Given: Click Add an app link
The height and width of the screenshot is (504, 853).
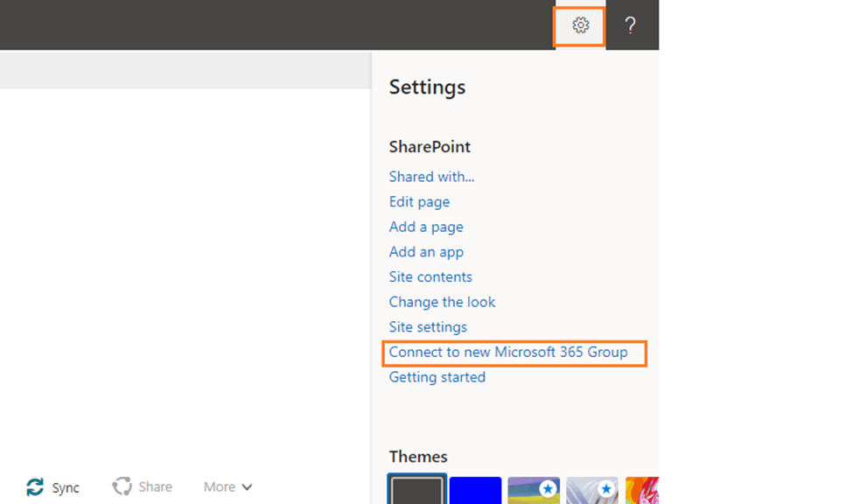Looking at the screenshot, I should click(x=426, y=252).
